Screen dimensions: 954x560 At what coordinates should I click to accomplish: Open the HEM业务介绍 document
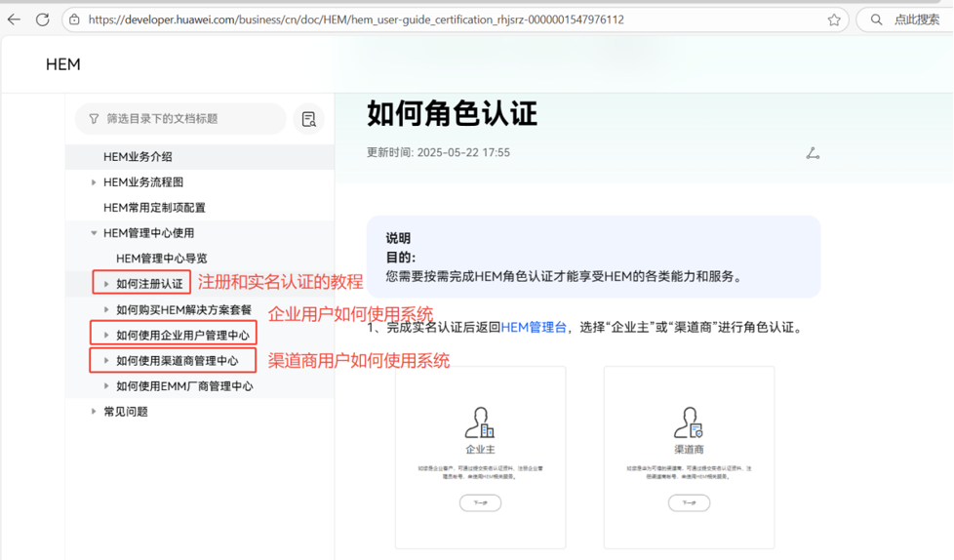[x=138, y=157]
